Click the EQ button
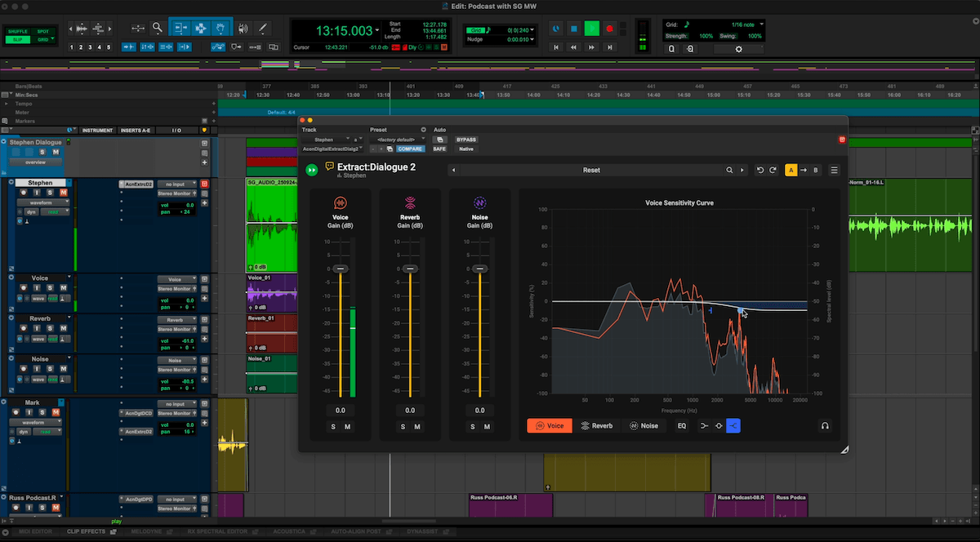The width and height of the screenshot is (980, 542). coord(682,425)
